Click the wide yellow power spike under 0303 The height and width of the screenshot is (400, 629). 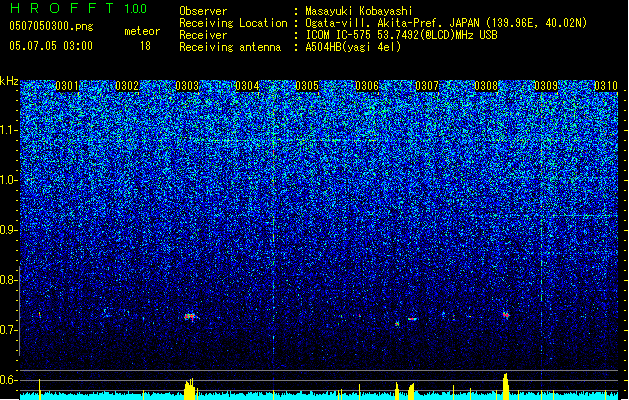(x=189, y=389)
